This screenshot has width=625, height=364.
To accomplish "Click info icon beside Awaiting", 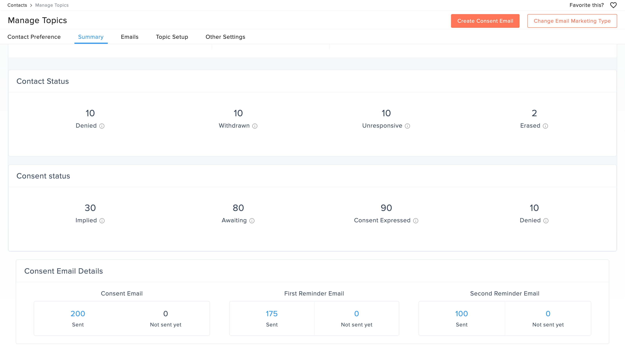I will 252,221.
